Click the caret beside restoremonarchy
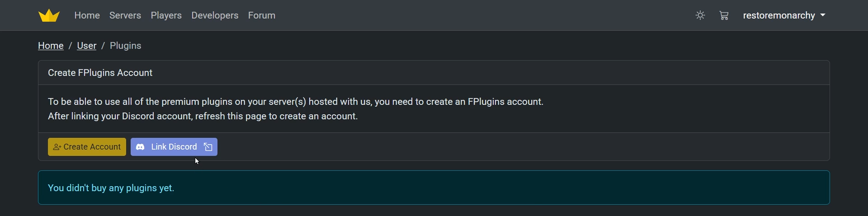The height and width of the screenshot is (216, 868). tap(823, 15)
